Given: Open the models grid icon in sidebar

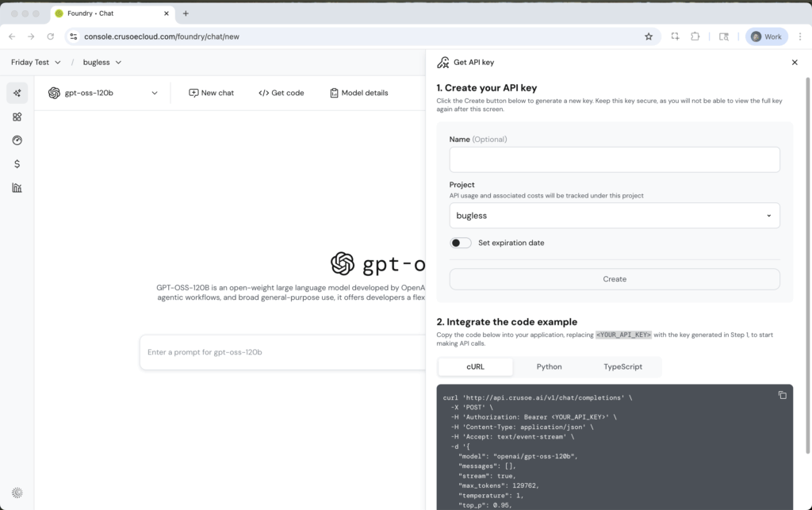Looking at the screenshot, I should click(17, 117).
